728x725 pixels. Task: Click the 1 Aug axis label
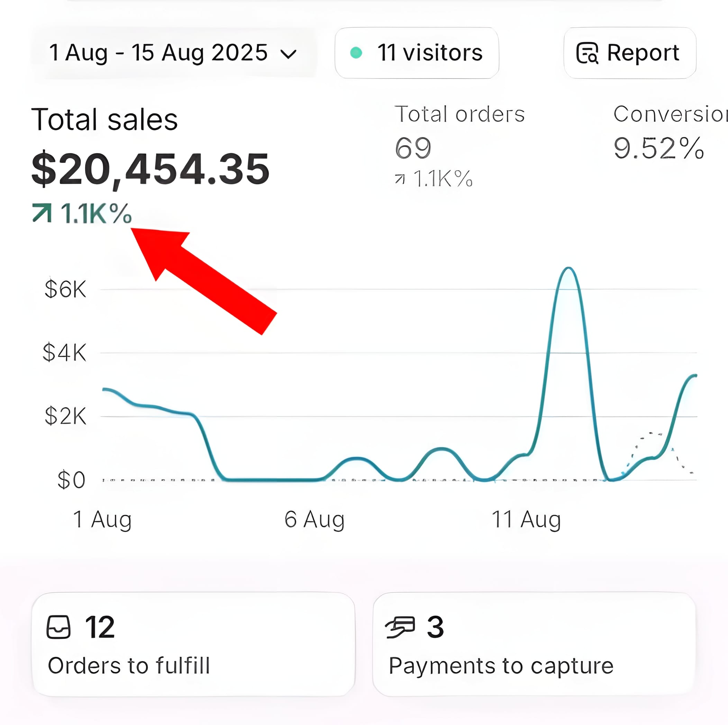pyautogui.click(x=102, y=520)
